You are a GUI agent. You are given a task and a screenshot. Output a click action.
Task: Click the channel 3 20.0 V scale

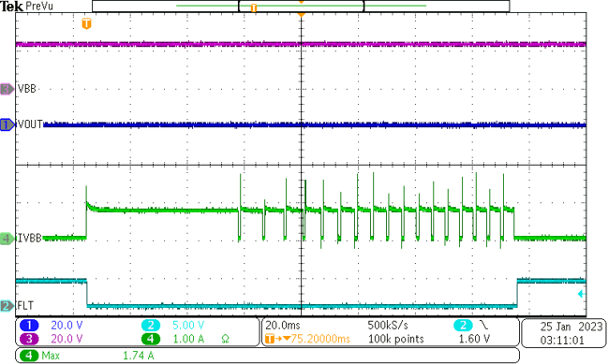click(x=67, y=340)
